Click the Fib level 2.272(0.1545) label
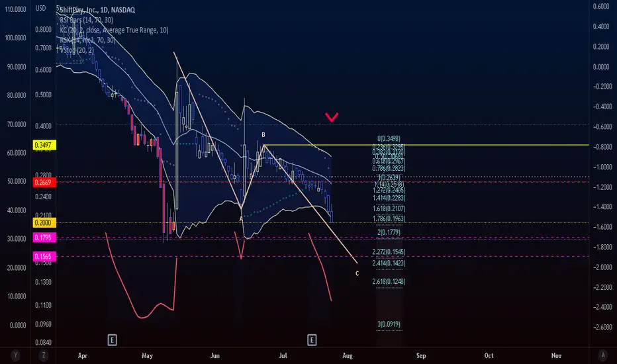 (389, 252)
